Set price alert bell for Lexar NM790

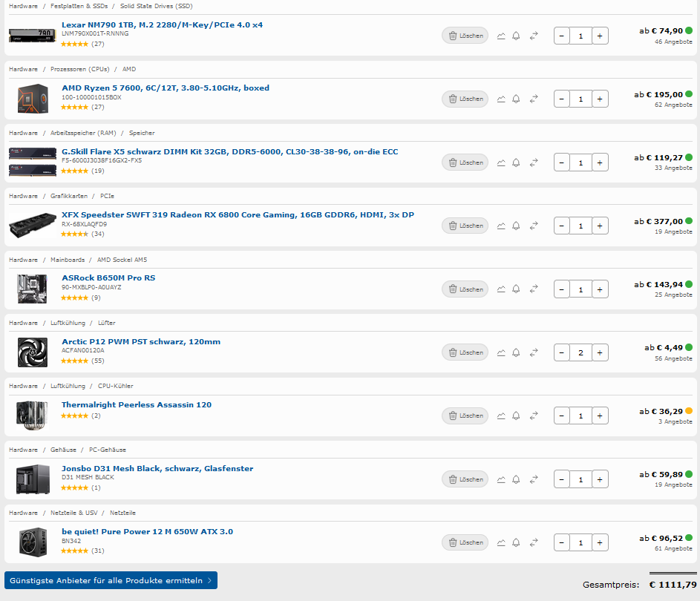point(516,36)
